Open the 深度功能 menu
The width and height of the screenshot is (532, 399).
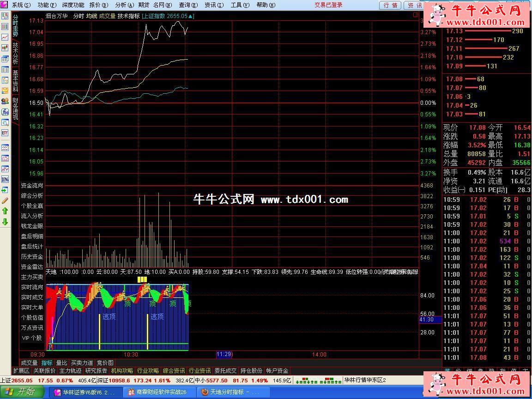tap(73, 5)
